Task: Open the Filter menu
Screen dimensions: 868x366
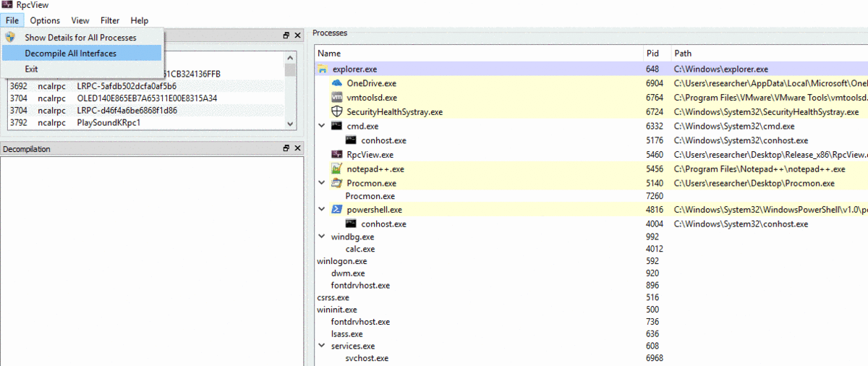Action: pyautogui.click(x=110, y=21)
